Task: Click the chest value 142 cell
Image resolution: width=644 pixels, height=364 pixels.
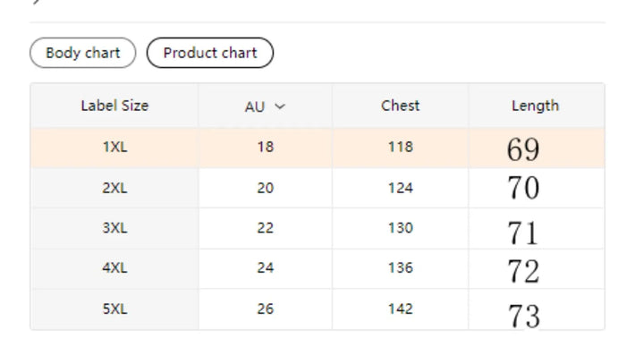Action: coord(400,309)
